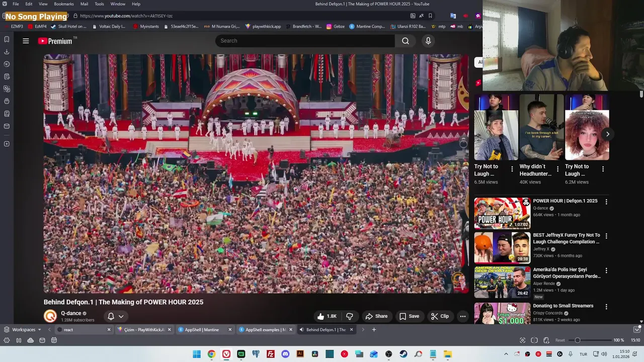Open the Tools menu
The height and width of the screenshot is (362, 644).
coord(99,4)
